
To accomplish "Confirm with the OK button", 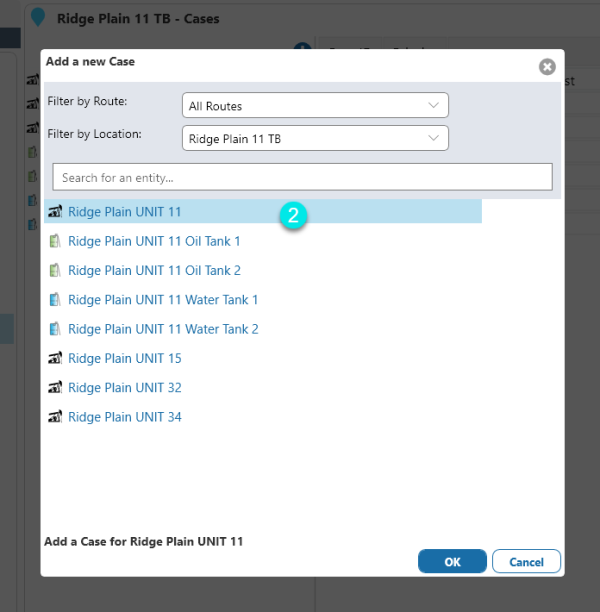I will [x=452, y=561].
